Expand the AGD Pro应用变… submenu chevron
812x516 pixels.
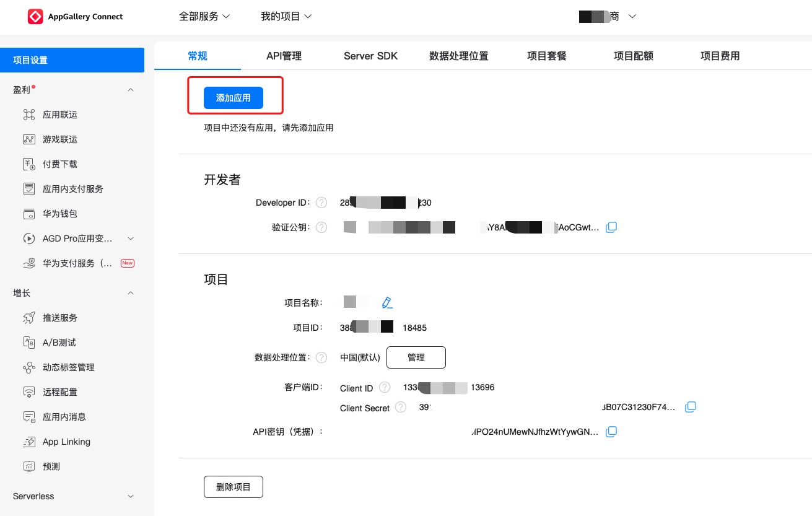point(131,238)
